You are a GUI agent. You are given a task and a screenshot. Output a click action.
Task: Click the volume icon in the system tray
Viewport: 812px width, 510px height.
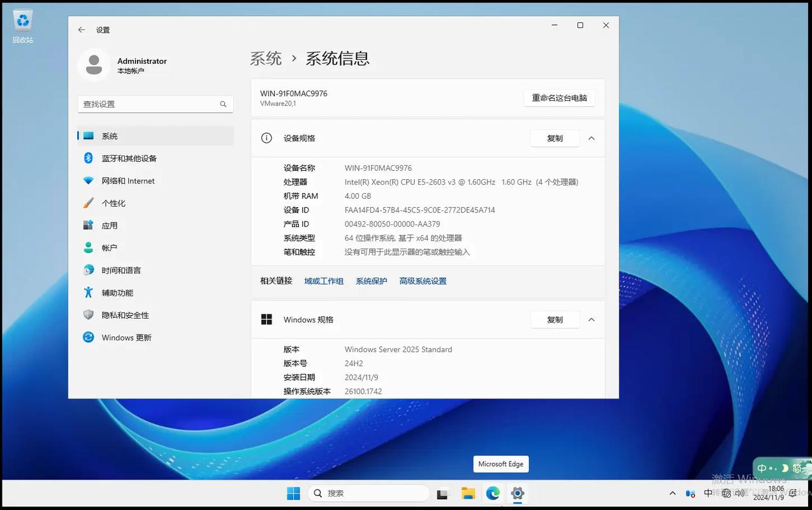point(740,493)
